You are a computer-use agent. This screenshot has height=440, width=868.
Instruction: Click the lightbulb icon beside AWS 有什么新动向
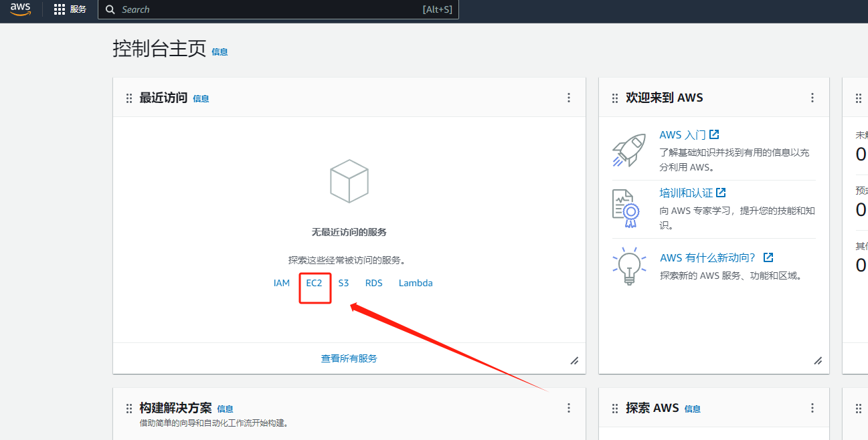[x=629, y=265]
